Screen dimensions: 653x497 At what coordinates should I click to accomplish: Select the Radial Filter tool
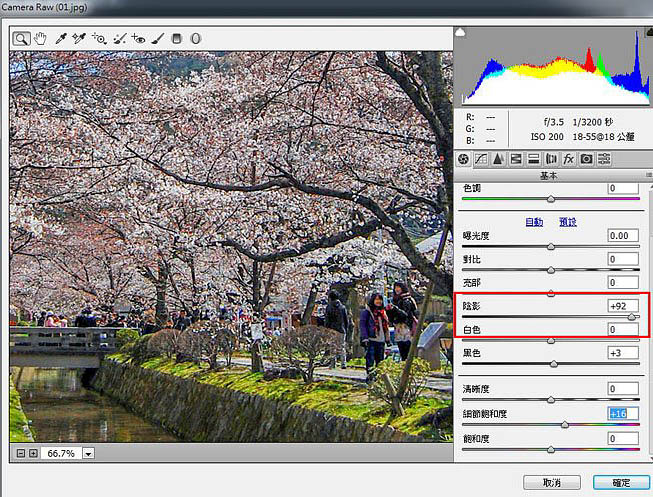(x=195, y=39)
